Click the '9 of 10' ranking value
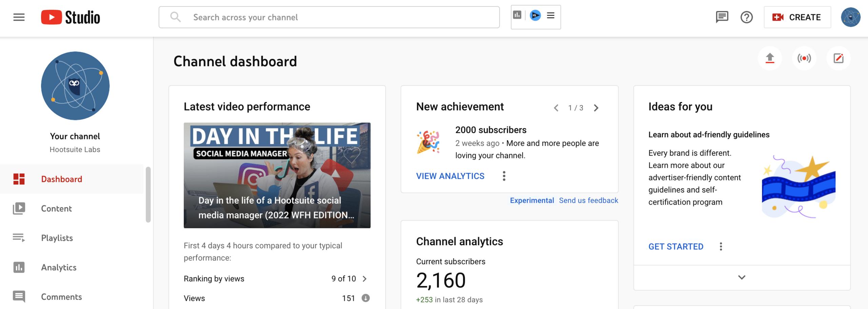 (343, 279)
